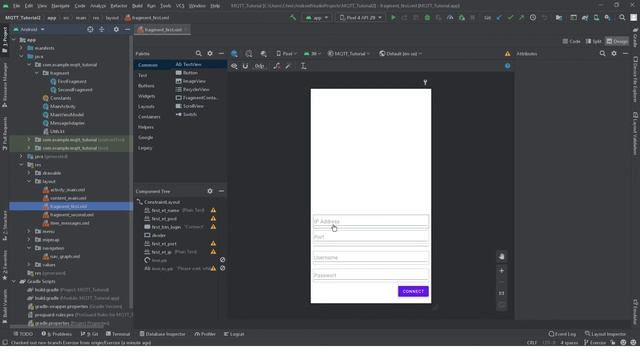Toggle autoconnect magnet icon in design toolbar

pyautogui.click(x=245, y=66)
